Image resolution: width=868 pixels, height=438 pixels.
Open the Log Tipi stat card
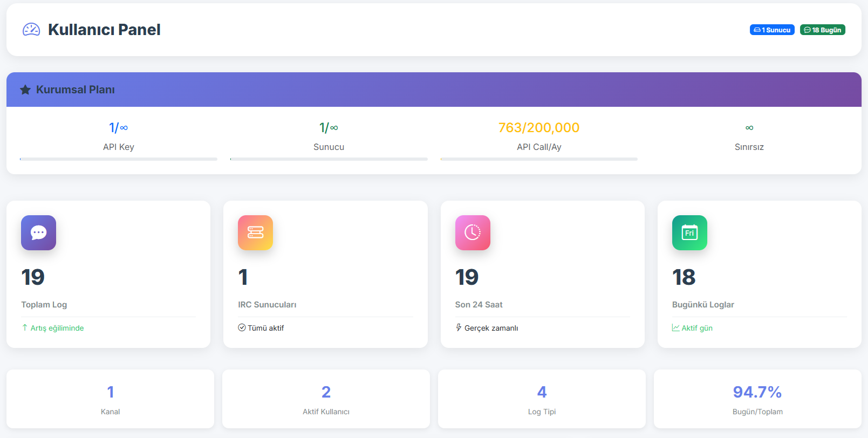542,399
